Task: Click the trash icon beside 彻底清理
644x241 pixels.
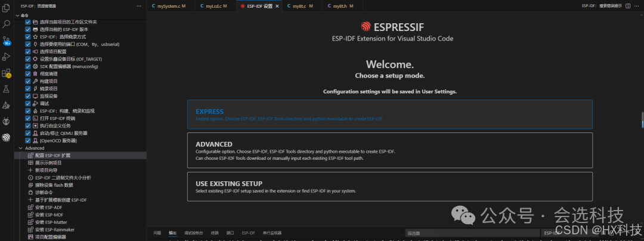Action: tap(35, 73)
